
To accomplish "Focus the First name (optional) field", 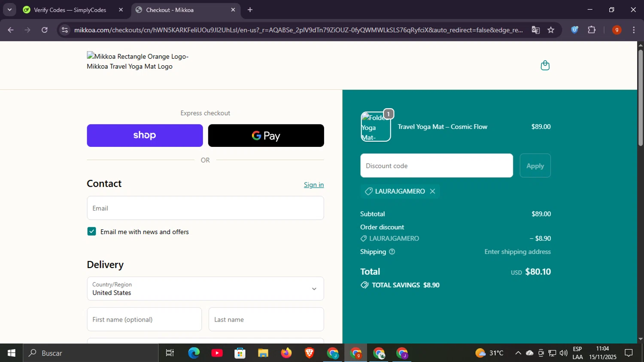I will (x=144, y=319).
